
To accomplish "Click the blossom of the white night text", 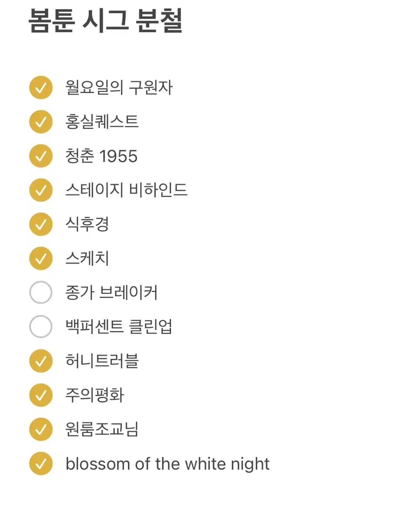I will pyautogui.click(x=168, y=464).
